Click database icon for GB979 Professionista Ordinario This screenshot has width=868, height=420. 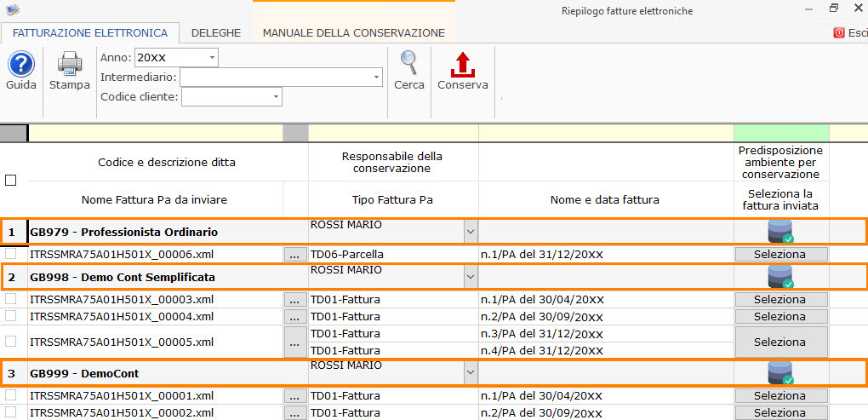click(781, 232)
